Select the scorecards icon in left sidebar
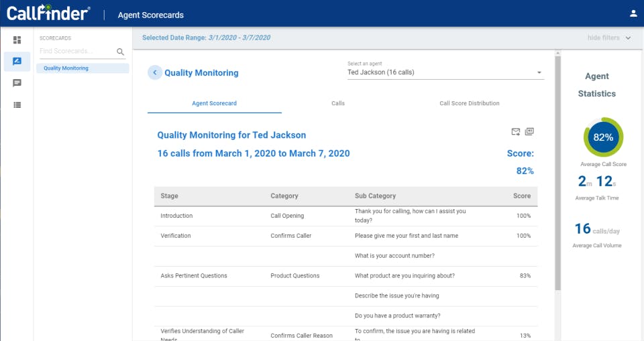The width and height of the screenshot is (644, 341). (x=17, y=62)
